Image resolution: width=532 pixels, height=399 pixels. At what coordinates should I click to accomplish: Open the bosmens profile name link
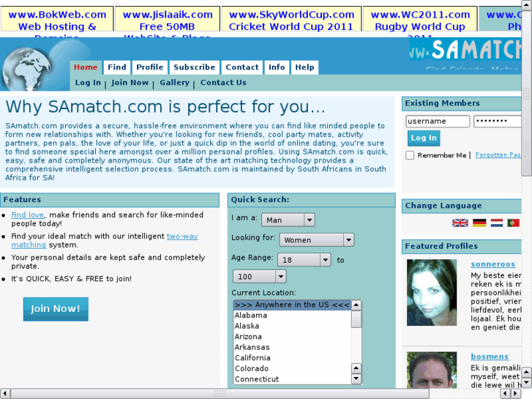(x=490, y=357)
